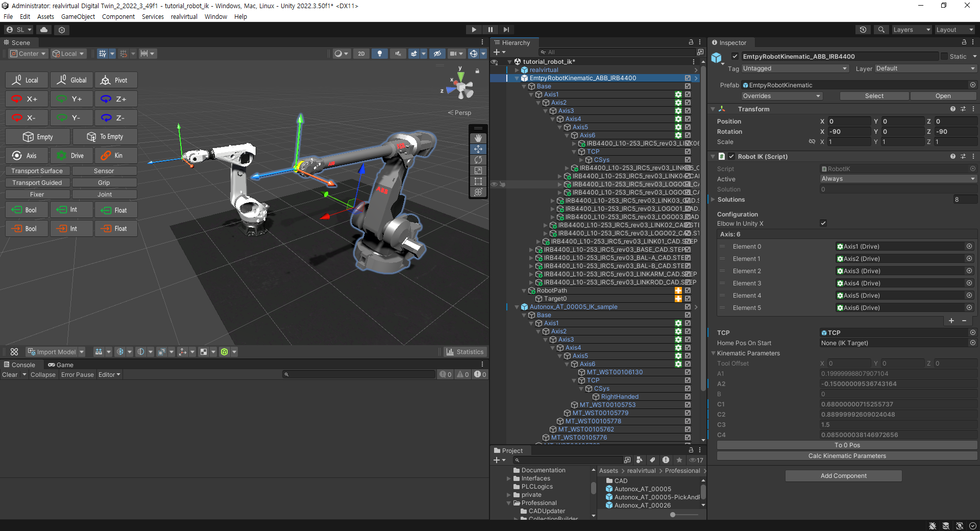The width and height of the screenshot is (980, 531).
Task: Click the To 0 Pos button
Action: pos(847,445)
